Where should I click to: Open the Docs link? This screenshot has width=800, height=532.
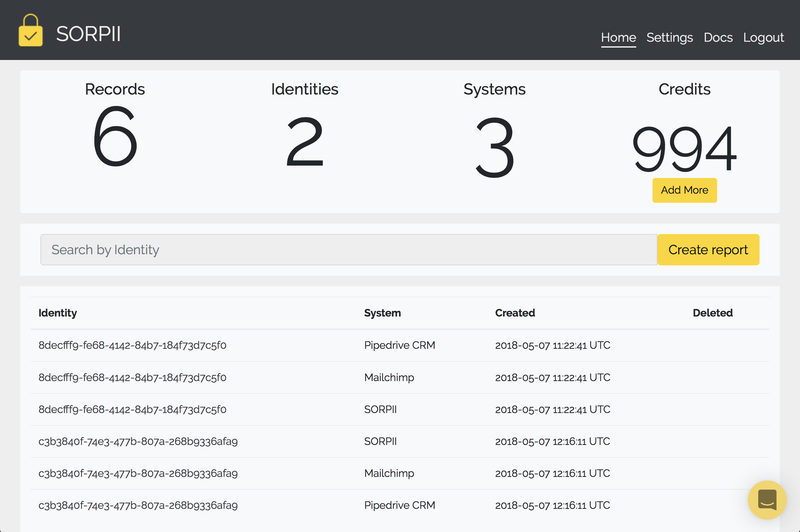pos(718,37)
